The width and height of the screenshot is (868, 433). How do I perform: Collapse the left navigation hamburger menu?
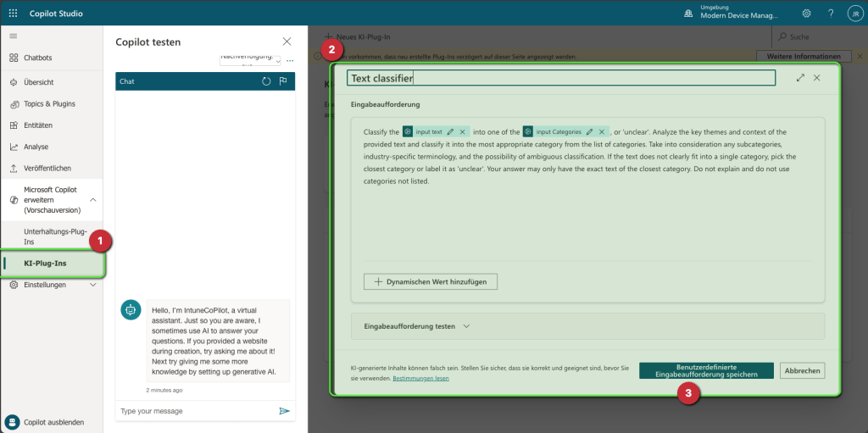13,36
